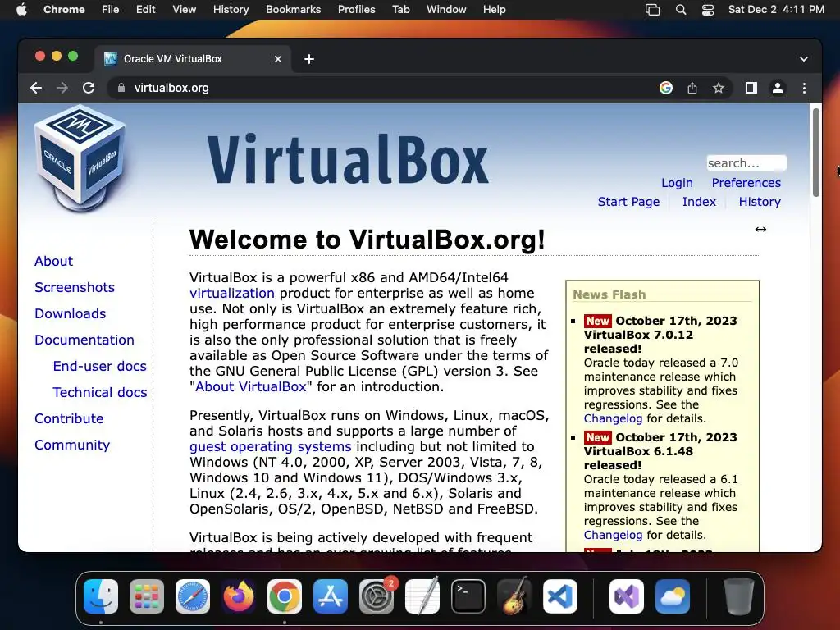Screen dimensions: 840x630
Task: Open the View menu
Action: pos(185,10)
